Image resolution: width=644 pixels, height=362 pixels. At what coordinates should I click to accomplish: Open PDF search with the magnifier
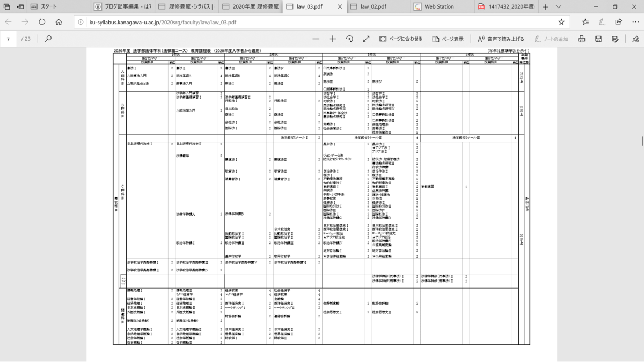tap(48, 39)
